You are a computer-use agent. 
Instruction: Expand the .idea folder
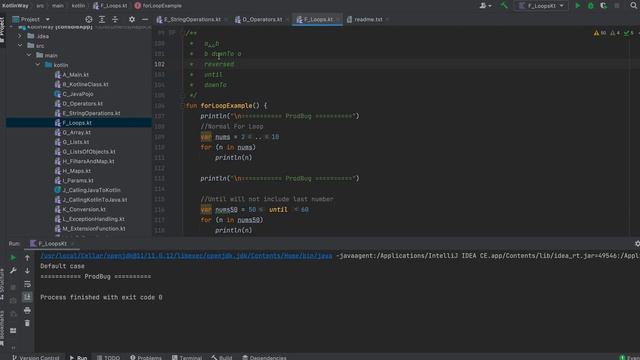[x=20, y=36]
